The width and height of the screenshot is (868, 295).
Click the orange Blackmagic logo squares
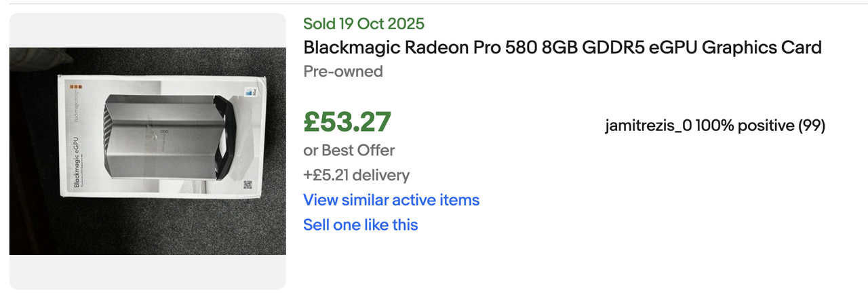click(x=75, y=87)
